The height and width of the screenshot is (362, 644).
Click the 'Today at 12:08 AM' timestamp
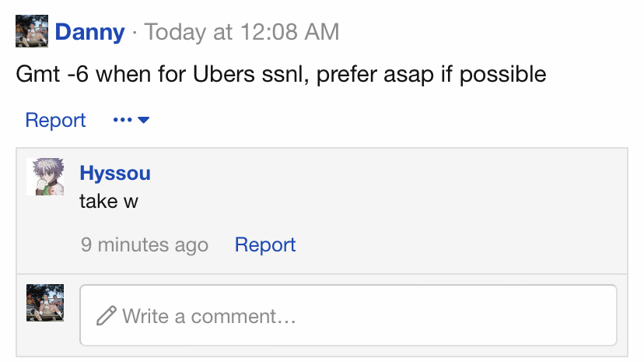pos(242,32)
